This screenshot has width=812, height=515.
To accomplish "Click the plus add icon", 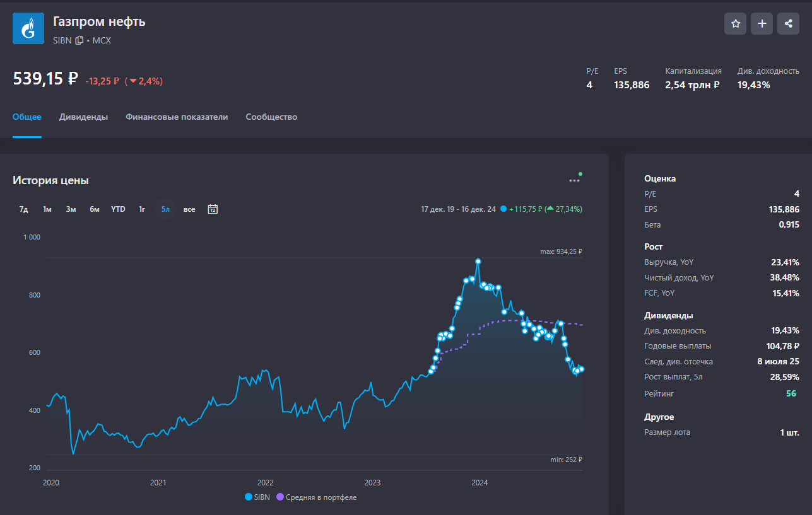I will pos(762,24).
